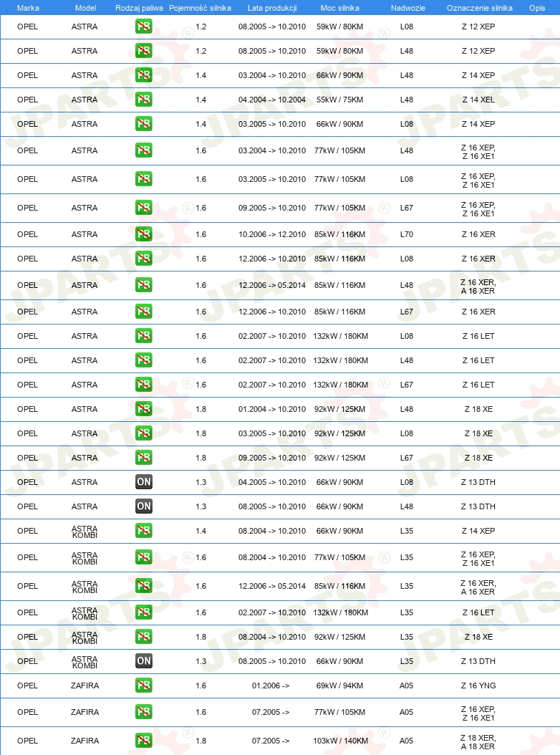The height and width of the screenshot is (755, 560).
Task: Click petrol icon in Astra Z 16 LET L08 row
Action: pyautogui.click(x=143, y=336)
